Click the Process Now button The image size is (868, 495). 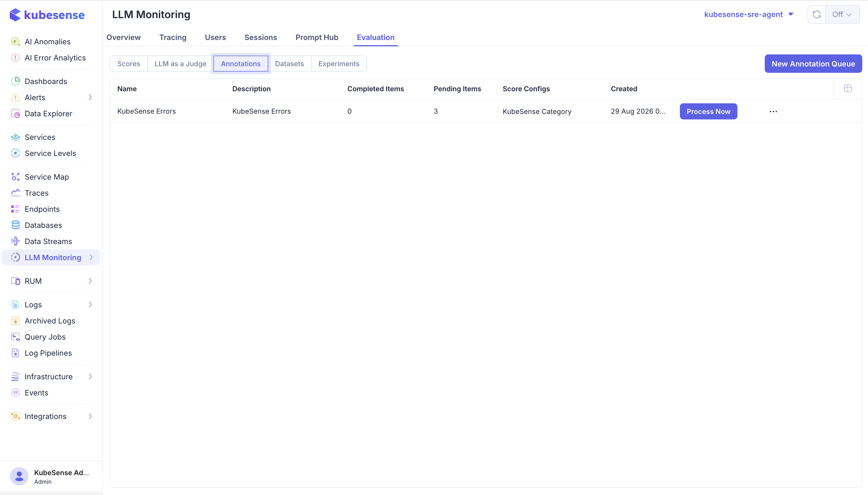click(x=708, y=111)
